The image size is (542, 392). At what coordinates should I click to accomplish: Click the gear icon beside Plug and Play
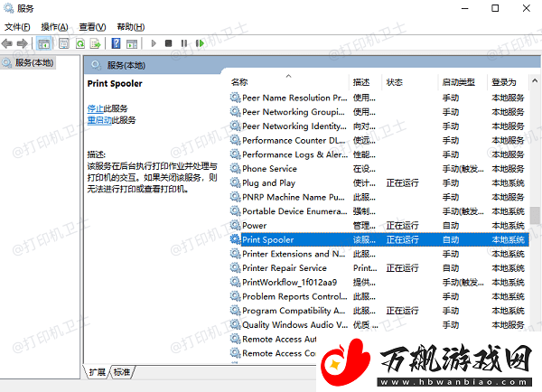click(x=236, y=182)
